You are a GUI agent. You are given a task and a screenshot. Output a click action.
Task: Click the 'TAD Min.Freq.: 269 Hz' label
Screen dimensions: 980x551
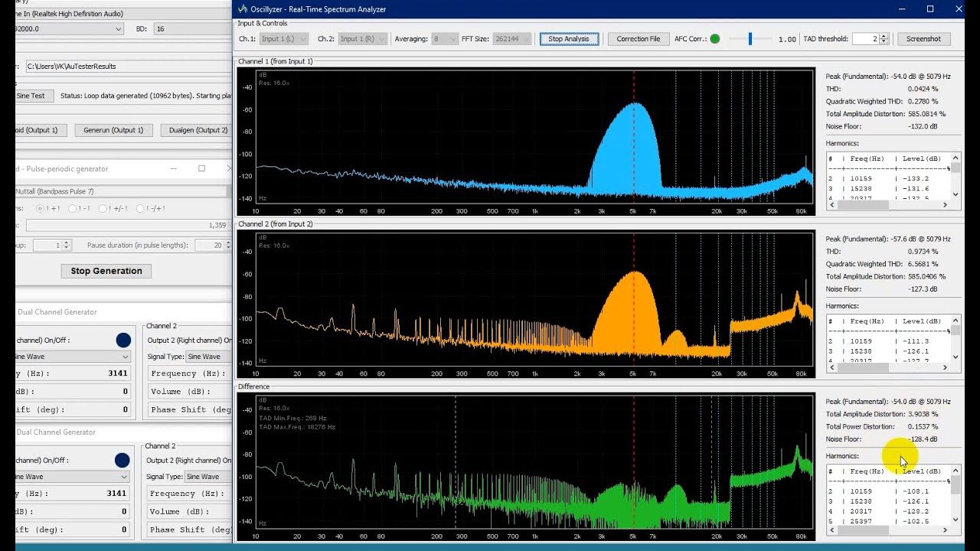point(292,419)
